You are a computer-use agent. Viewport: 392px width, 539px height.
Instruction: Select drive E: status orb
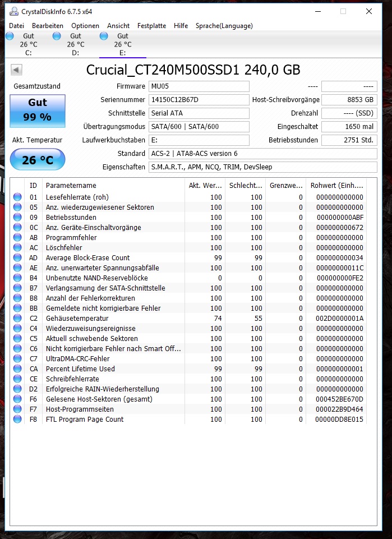point(104,36)
